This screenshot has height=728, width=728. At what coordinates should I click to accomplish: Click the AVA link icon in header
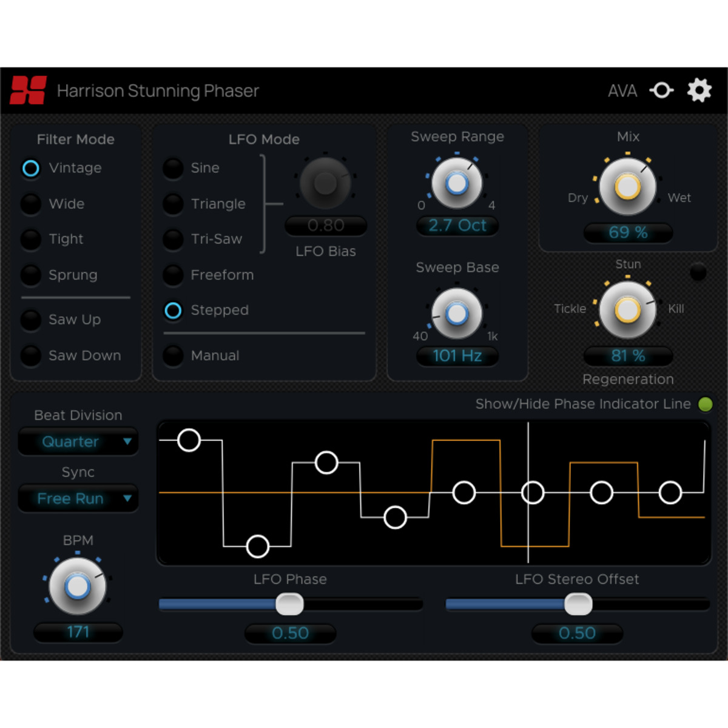[661, 90]
